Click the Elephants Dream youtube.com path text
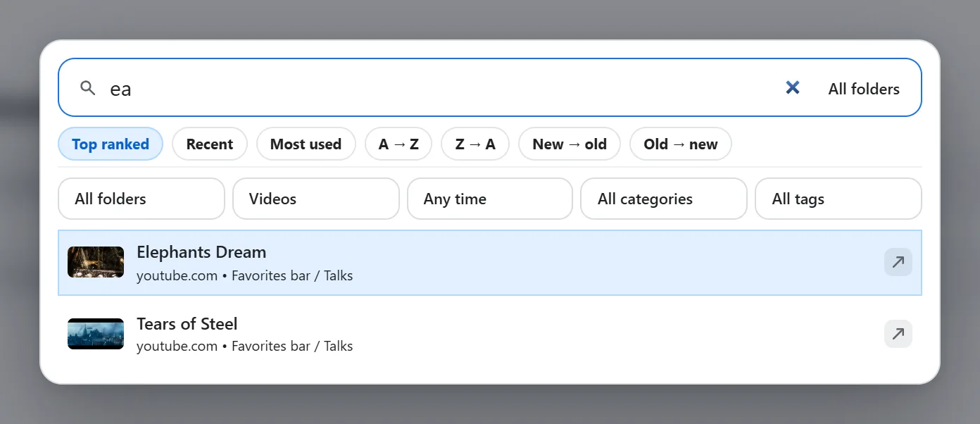This screenshot has width=980, height=424. (x=245, y=275)
